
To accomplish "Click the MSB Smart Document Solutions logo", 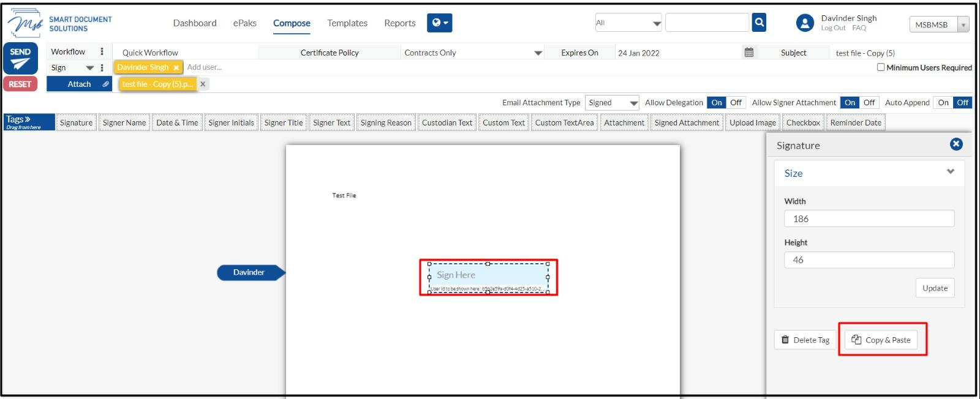I will (60, 23).
